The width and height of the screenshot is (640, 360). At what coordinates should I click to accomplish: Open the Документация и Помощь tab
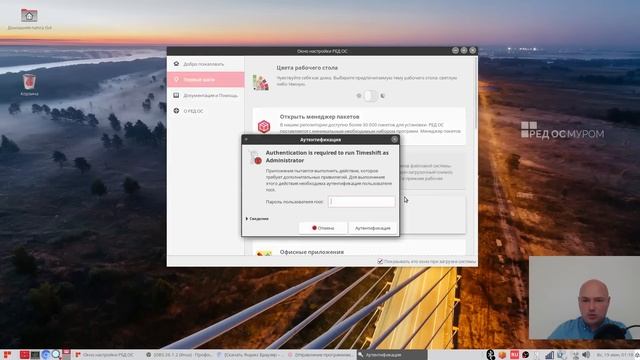tap(206, 95)
